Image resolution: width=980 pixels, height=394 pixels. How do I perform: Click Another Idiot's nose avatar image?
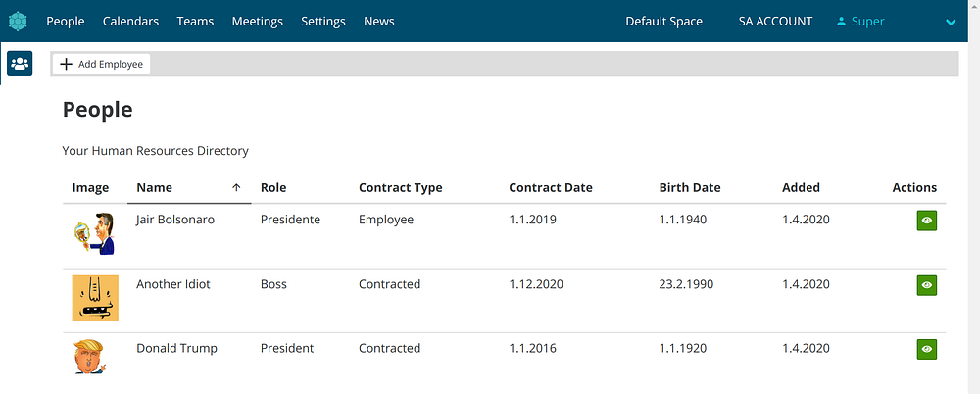tap(95, 298)
